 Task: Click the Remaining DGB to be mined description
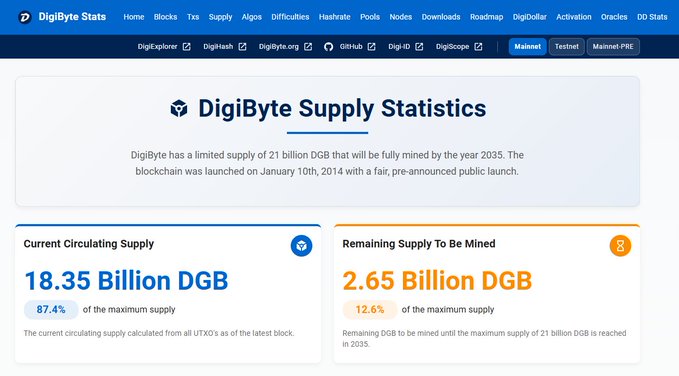pyautogui.click(x=484, y=339)
